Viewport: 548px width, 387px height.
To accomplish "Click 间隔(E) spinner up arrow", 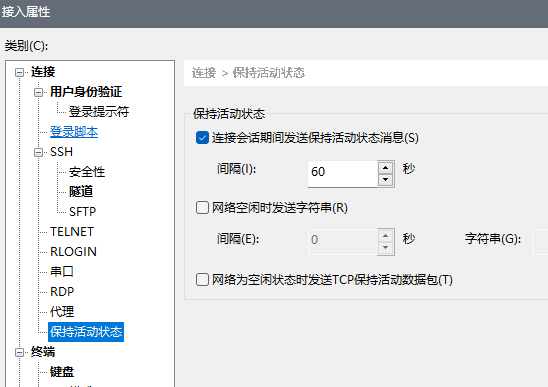I will point(385,236).
